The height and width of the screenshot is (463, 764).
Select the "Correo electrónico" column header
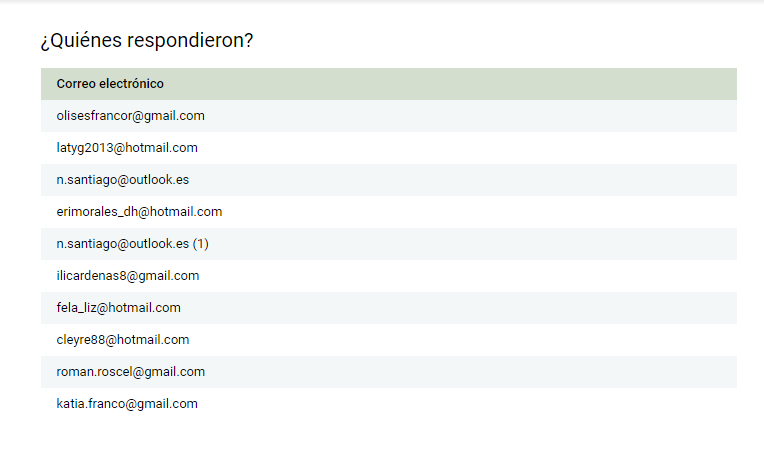110,84
